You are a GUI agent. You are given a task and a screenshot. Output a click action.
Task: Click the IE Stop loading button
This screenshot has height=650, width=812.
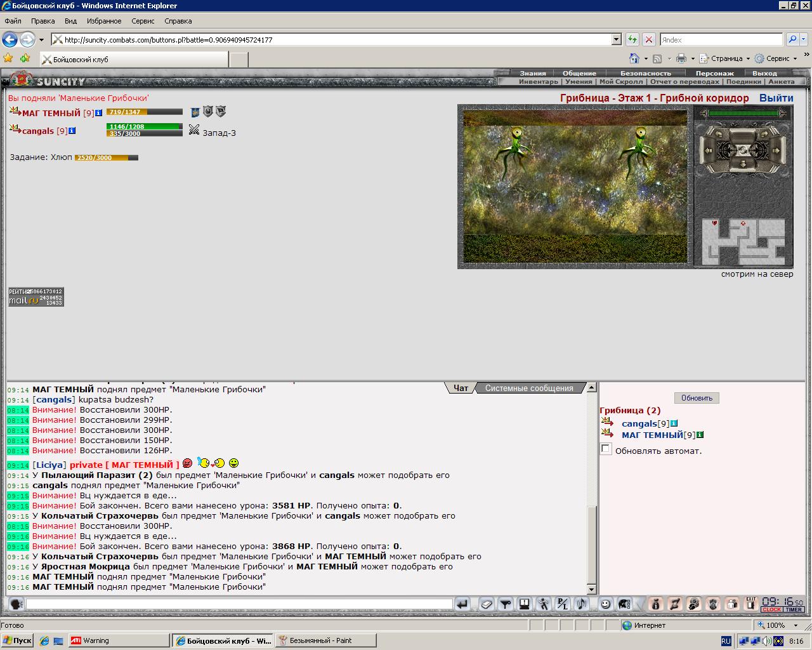point(648,39)
